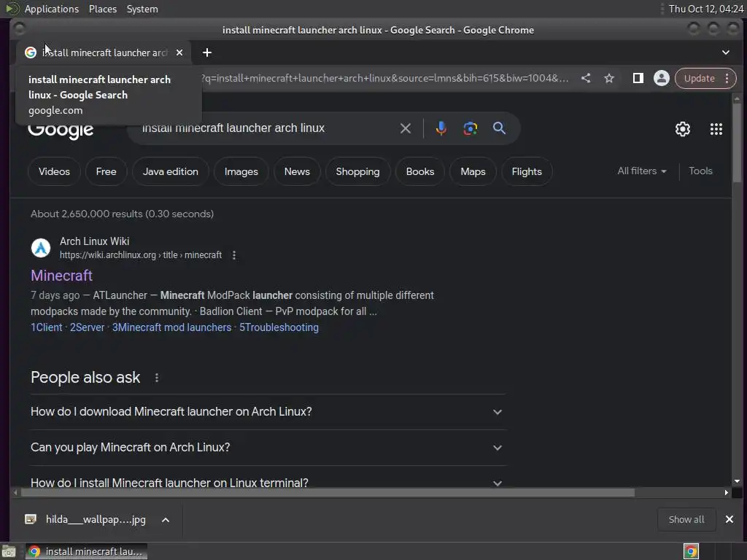Open the System menu
Image resolution: width=747 pixels, height=560 pixels.
[x=142, y=9]
